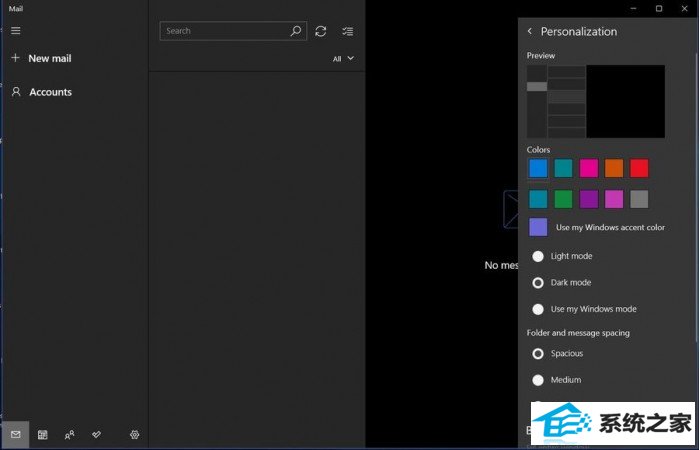This screenshot has width=700, height=450.
Task: Pick the gray color swatch
Action: pos(639,199)
